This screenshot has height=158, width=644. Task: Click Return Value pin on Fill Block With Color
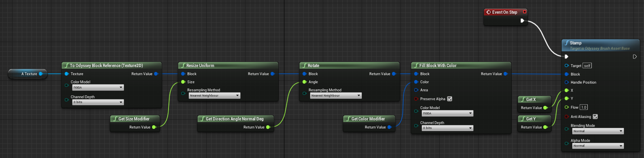(x=506, y=74)
